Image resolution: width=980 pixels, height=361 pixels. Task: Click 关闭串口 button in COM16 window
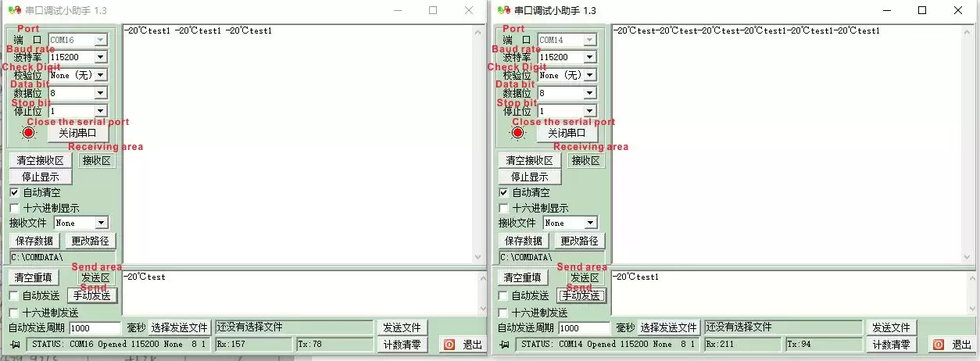pos(77,133)
